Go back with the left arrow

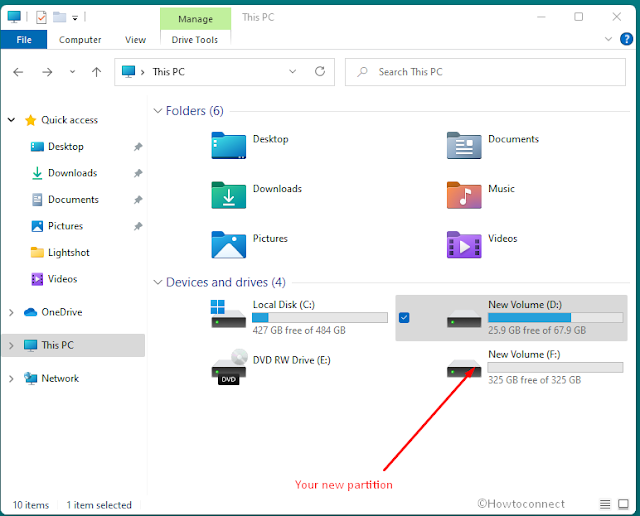(18, 72)
